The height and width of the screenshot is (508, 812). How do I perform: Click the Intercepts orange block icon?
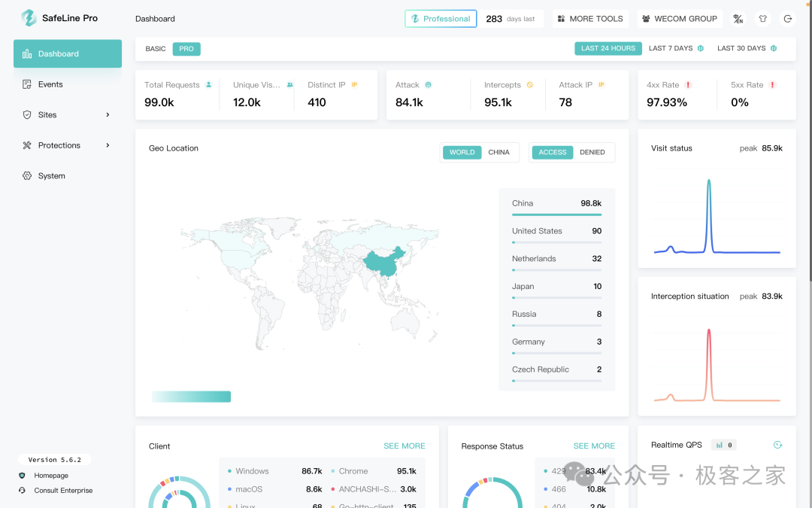pyautogui.click(x=529, y=85)
